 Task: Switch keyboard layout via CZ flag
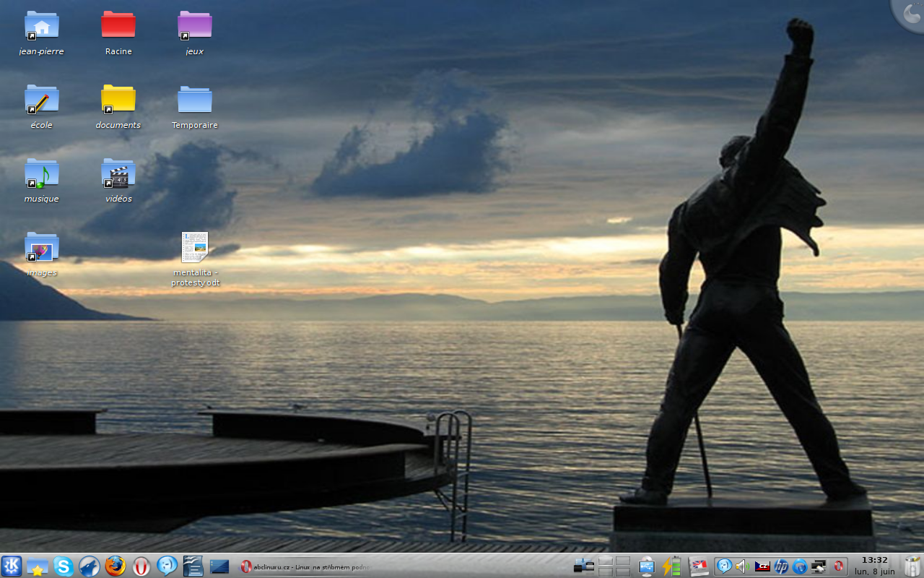(762, 566)
